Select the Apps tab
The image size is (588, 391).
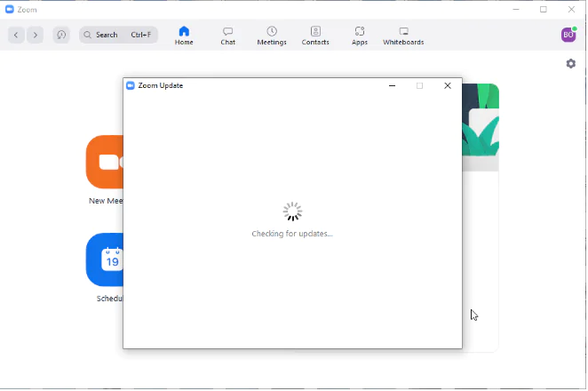[x=360, y=36]
